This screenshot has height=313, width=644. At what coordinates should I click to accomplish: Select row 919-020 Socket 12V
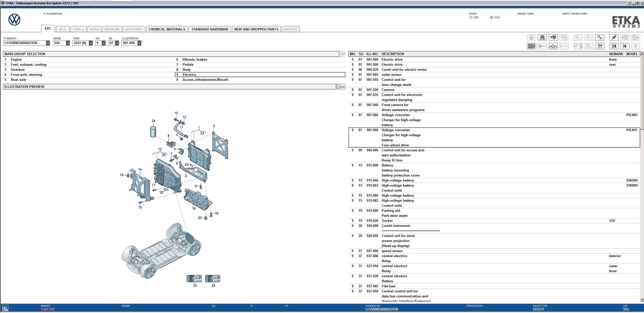coord(494,221)
